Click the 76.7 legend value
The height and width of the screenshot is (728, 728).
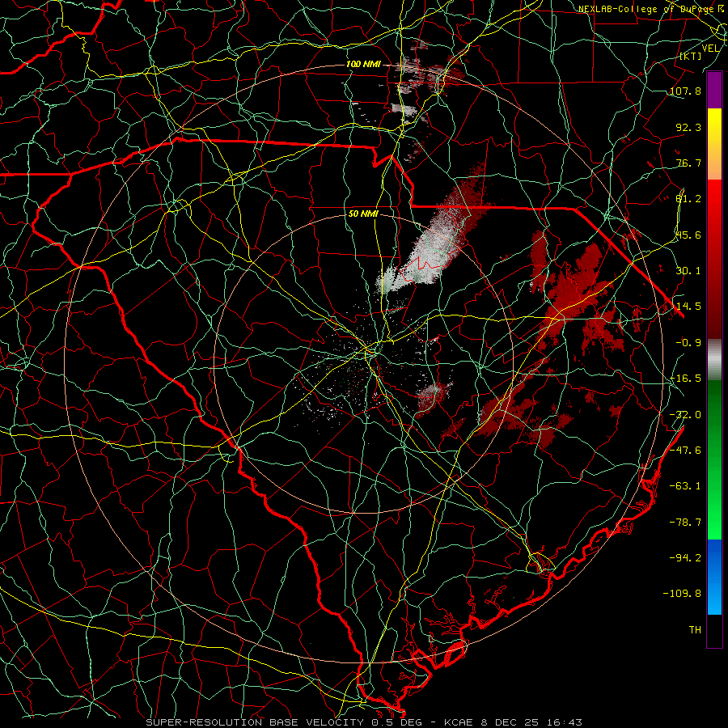(688, 163)
